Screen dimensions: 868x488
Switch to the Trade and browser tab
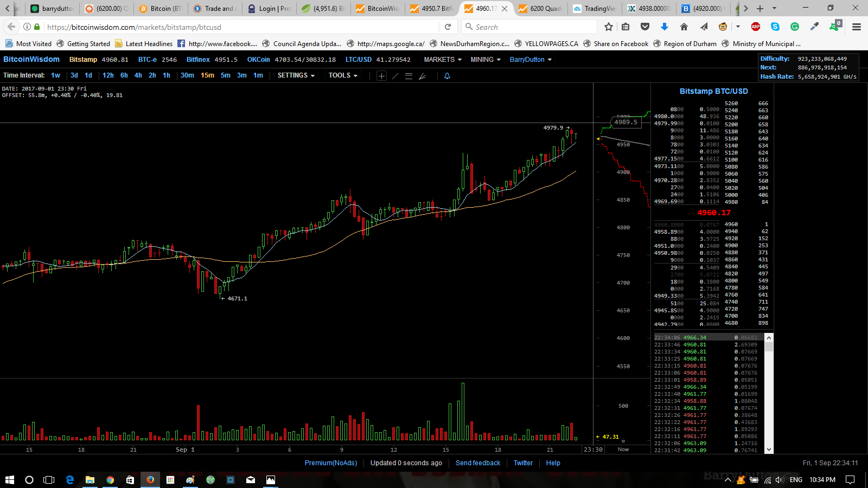click(215, 8)
